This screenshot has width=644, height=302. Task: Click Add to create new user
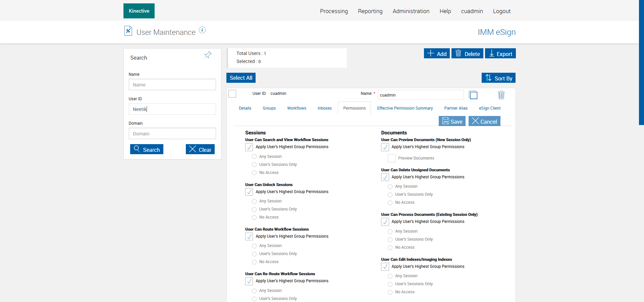pyautogui.click(x=437, y=54)
